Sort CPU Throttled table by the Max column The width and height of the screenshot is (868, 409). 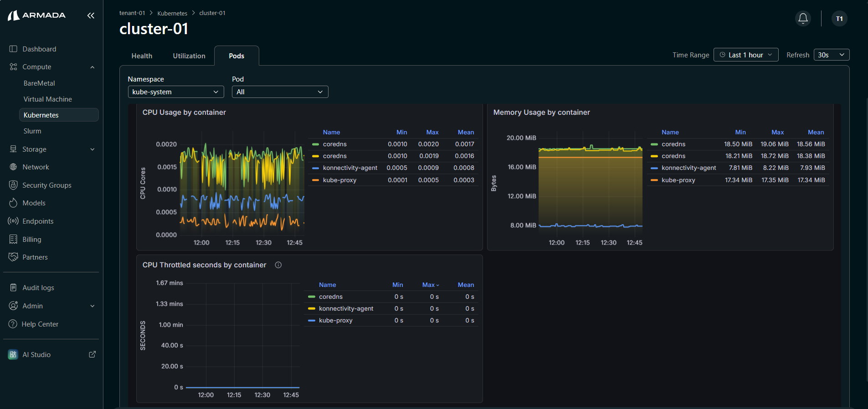(x=431, y=285)
